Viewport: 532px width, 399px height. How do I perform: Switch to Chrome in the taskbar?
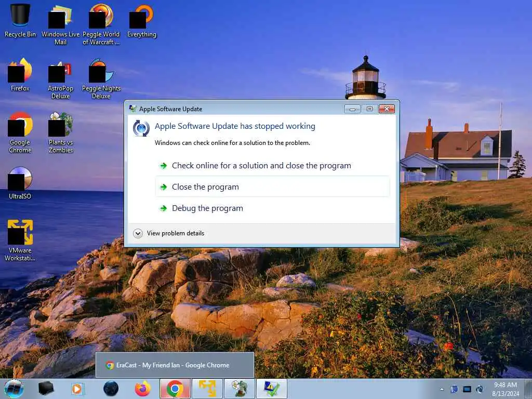(x=175, y=389)
